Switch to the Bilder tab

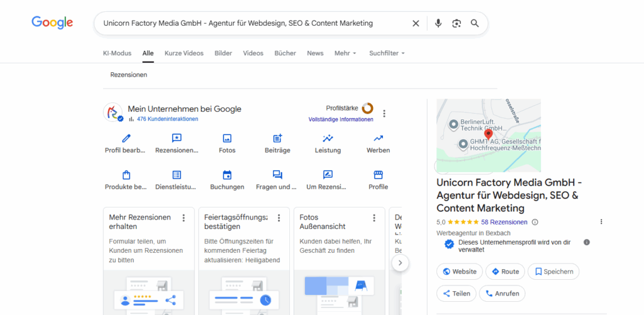pyautogui.click(x=223, y=53)
